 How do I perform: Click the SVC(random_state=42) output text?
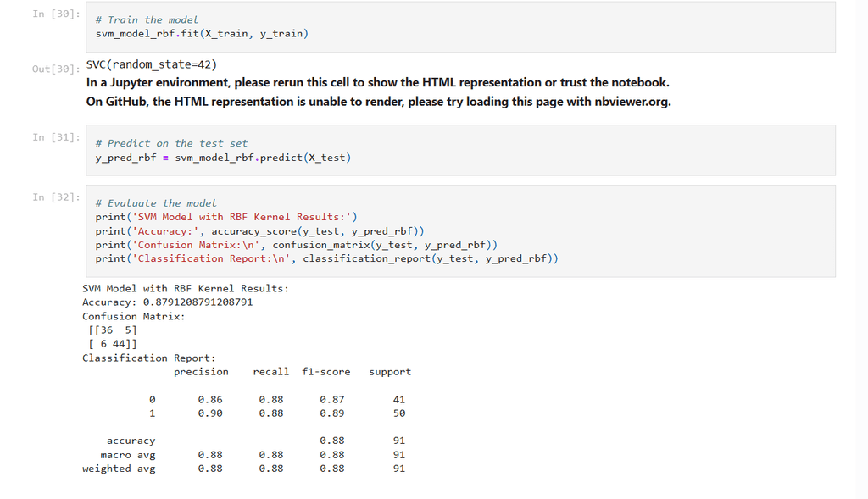click(152, 64)
